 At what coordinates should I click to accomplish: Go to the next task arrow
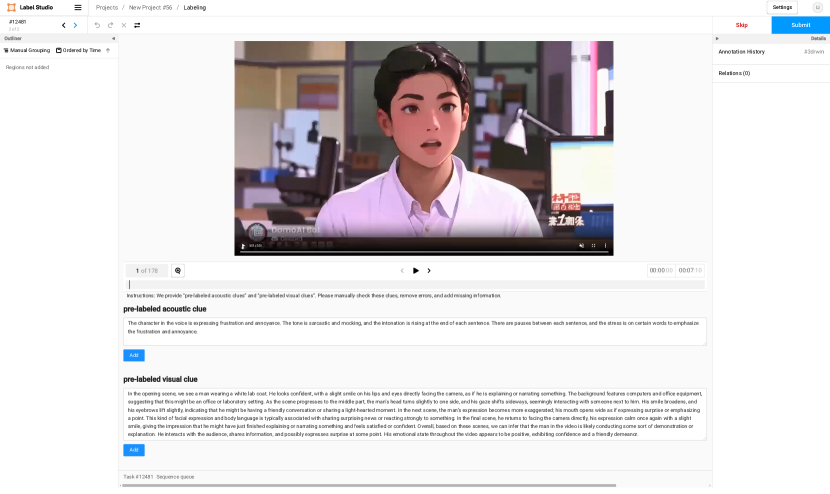pyautogui.click(x=75, y=25)
